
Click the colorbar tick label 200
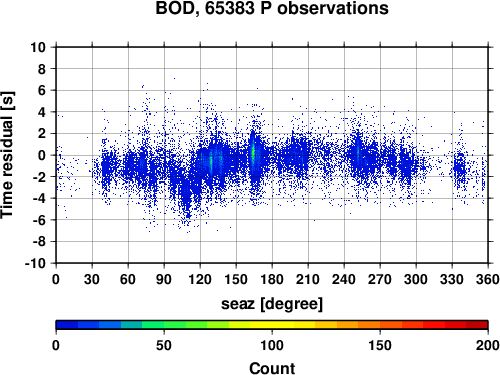tap(488, 345)
